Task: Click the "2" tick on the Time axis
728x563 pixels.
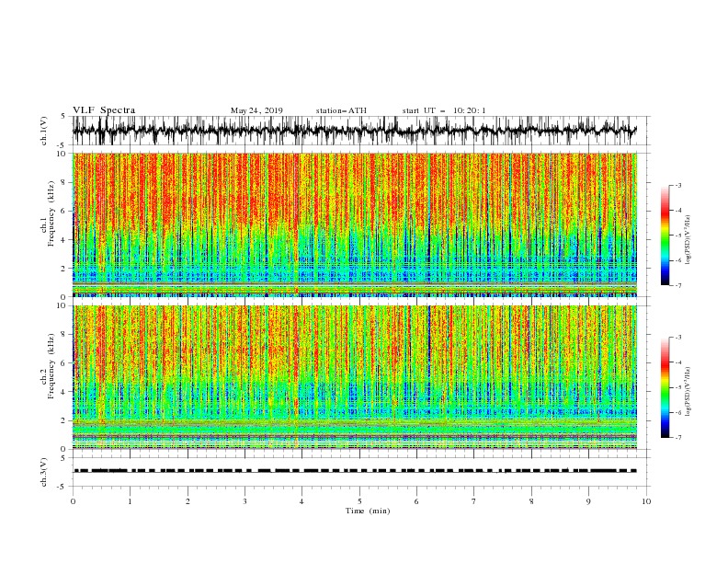Action: tap(188, 501)
